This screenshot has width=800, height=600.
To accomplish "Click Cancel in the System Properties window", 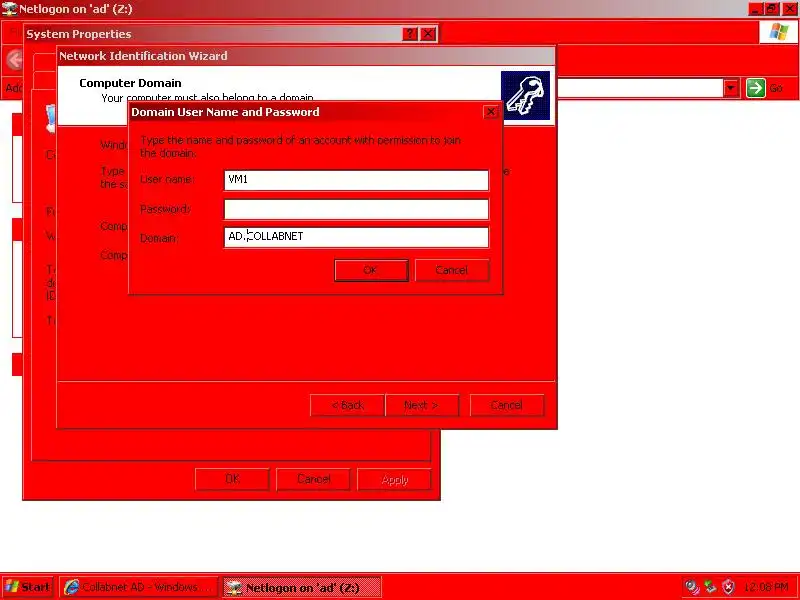I will pos(313,479).
